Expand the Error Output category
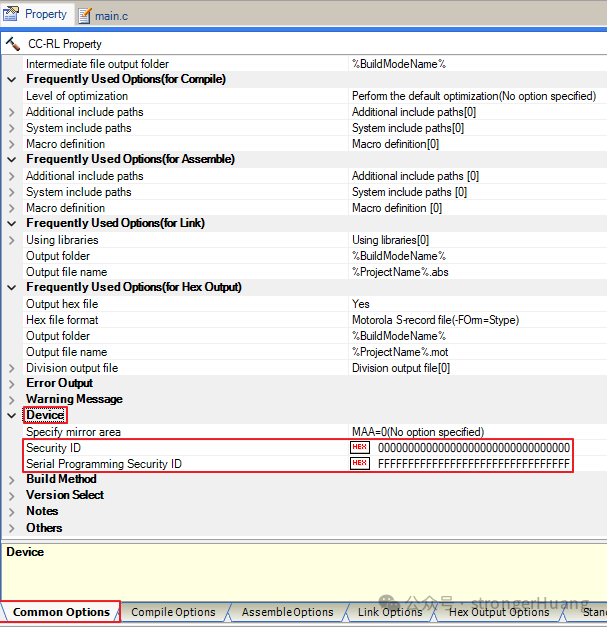 12,384
